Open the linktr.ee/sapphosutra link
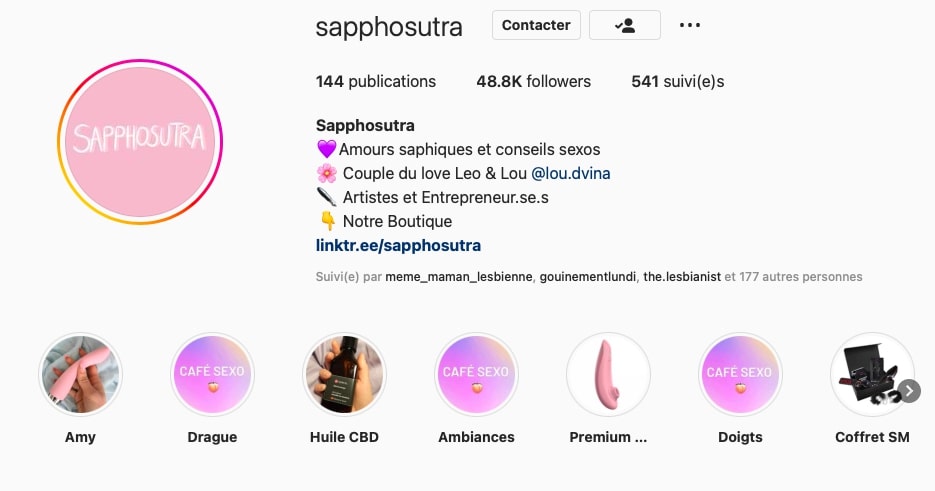The height and width of the screenshot is (491, 935). tap(398, 245)
